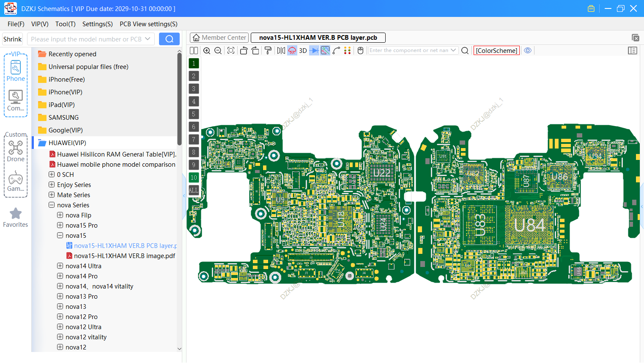Viewport: 644px width, 363px height.
Task: Click chip U84 on the PCB
Action: (530, 225)
